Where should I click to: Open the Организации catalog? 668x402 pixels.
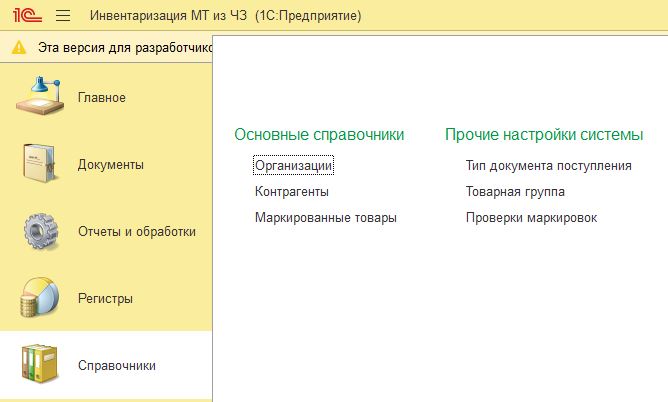(x=294, y=165)
